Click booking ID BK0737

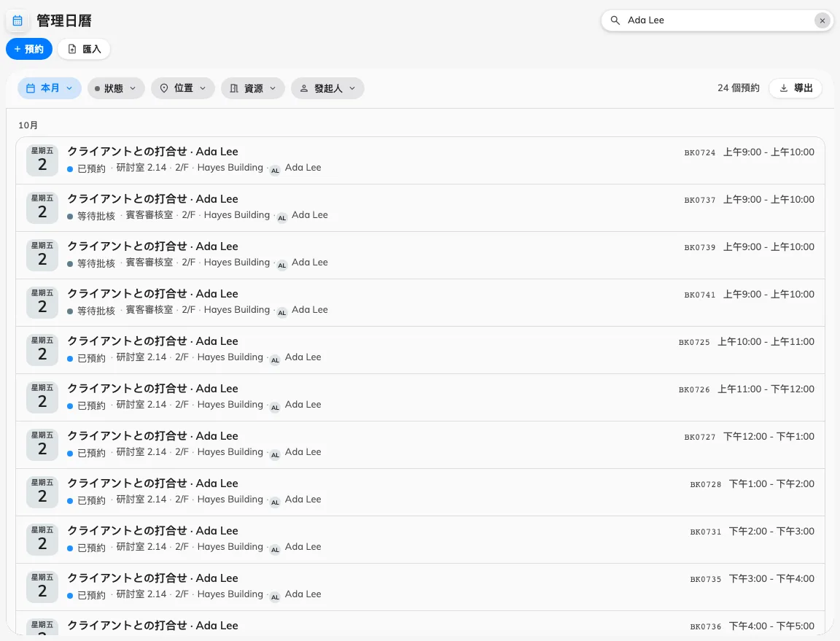(700, 200)
